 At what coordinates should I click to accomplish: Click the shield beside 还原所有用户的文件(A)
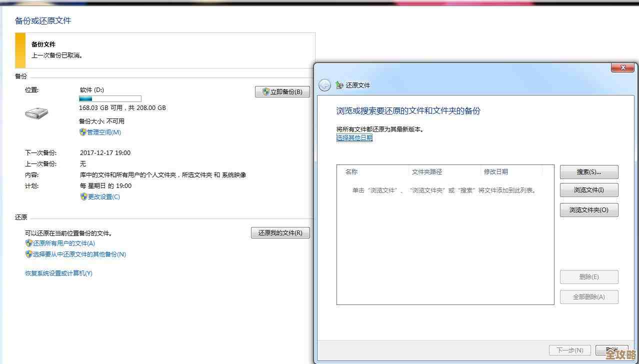(28, 242)
